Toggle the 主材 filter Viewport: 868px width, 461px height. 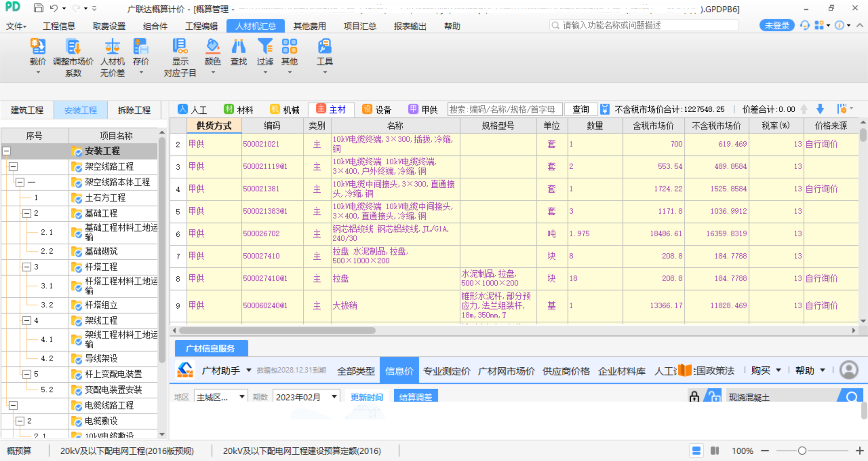tap(331, 109)
